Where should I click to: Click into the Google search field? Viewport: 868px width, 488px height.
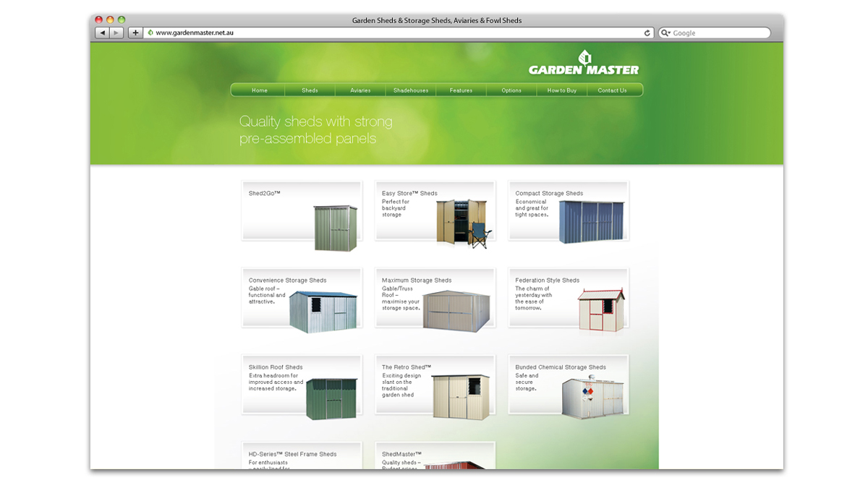714,33
